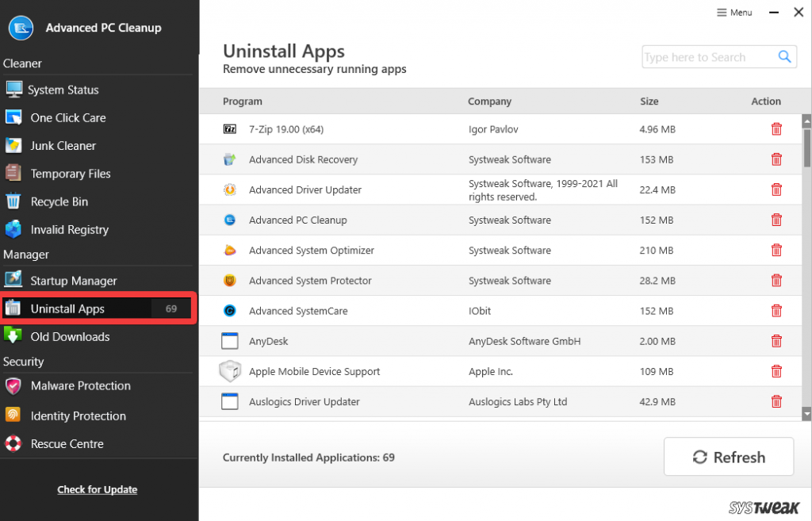Viewport: 812px width, 521px height.
Task: Click the Advanced Disk Recovery program icon
Action: click(x=229, y=159)
